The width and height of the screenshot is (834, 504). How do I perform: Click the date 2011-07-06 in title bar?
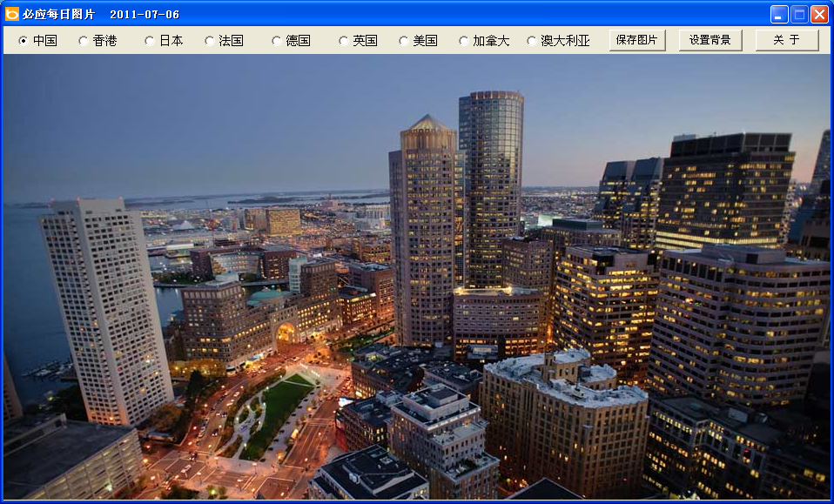(x=145, y=15)
